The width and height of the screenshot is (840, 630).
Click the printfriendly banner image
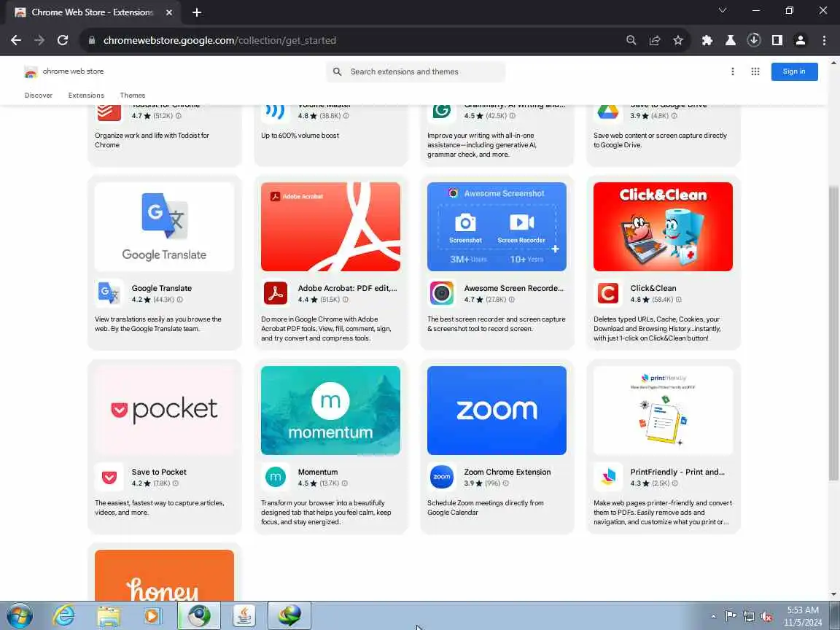664,411
